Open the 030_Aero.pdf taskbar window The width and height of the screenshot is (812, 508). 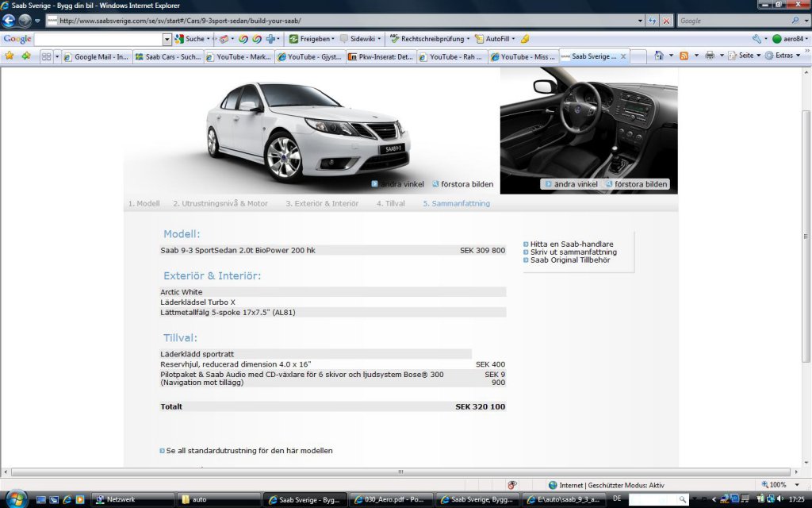[x=391, y=500]
